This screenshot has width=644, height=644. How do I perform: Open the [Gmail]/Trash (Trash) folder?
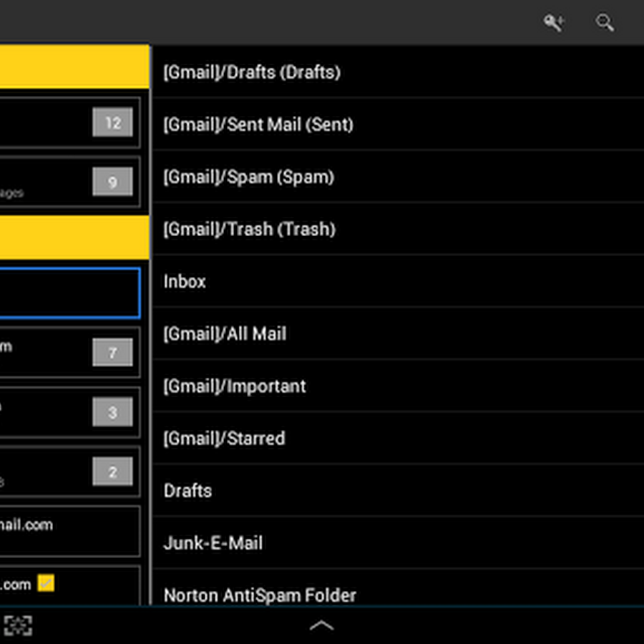point(398,229)
